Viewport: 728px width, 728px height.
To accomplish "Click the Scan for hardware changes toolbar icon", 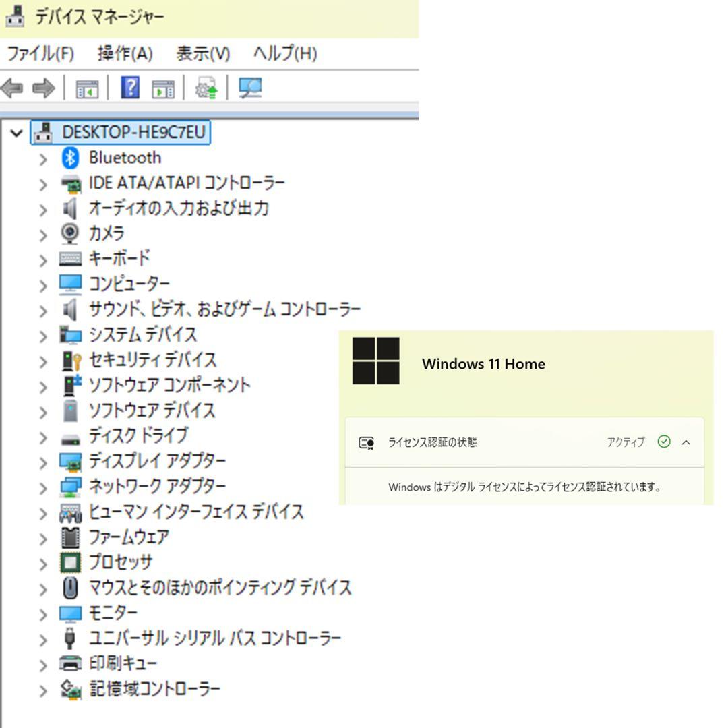I will pos(207,88).
